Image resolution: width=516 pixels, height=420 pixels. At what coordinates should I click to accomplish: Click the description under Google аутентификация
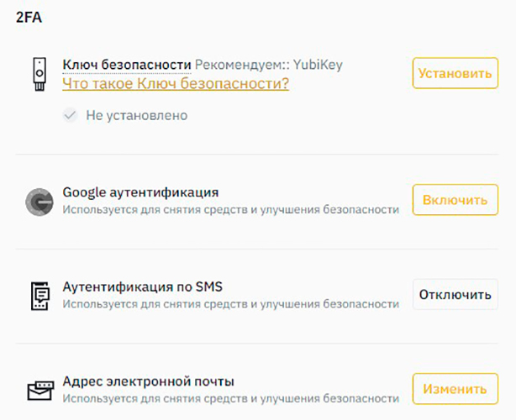pos(230,209)
